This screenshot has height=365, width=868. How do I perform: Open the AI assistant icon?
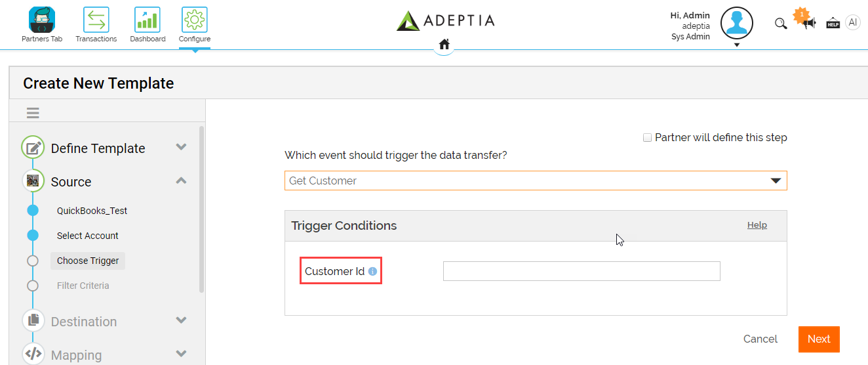(852, 23)
